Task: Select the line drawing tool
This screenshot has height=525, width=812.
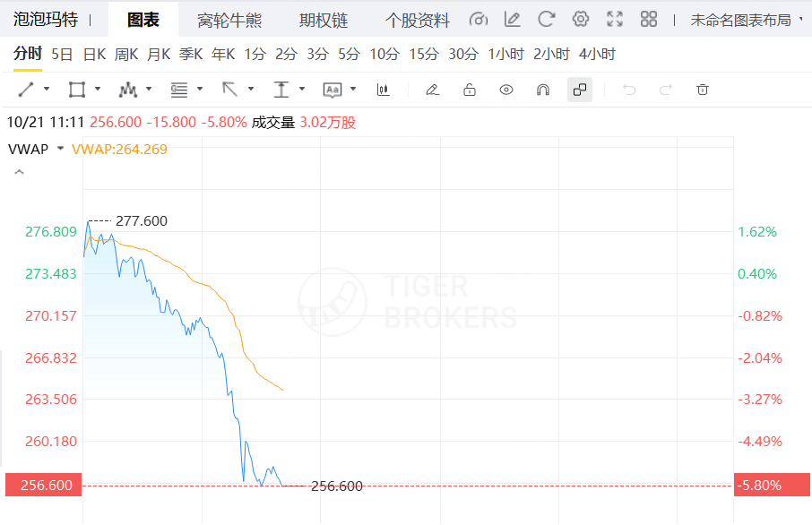Action: [x=26, y=90]
